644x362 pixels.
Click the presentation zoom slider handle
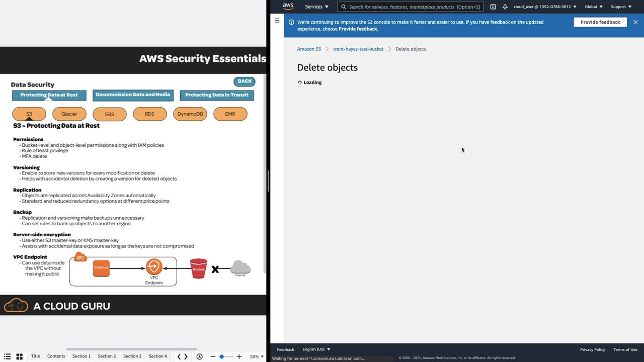[221, 356]
